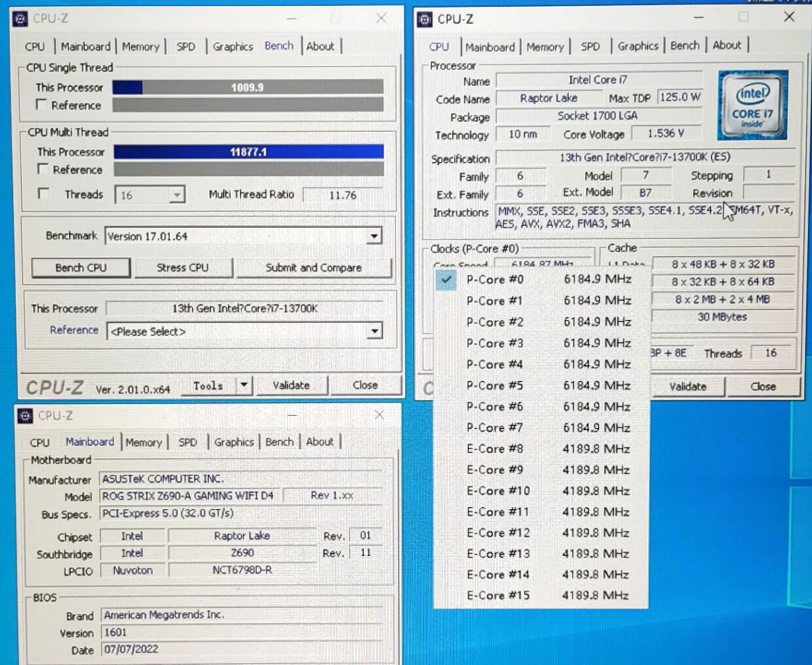The height and width of the screenshot is (665, 812).
Task: Enable the Reference checkbox under CPU Multi Thread
Action: [44, 169]
